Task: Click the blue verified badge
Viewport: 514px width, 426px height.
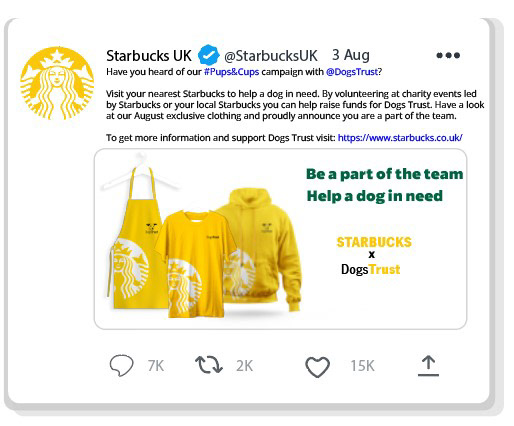Action: (209, 55)
